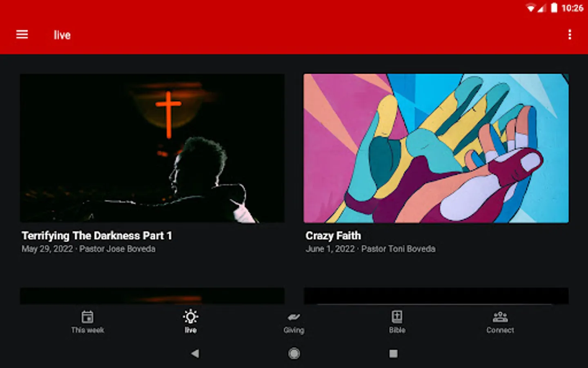Switch to the This week tab label
Viewport: 588px width, 368px height.
click(x=87, y=330)
